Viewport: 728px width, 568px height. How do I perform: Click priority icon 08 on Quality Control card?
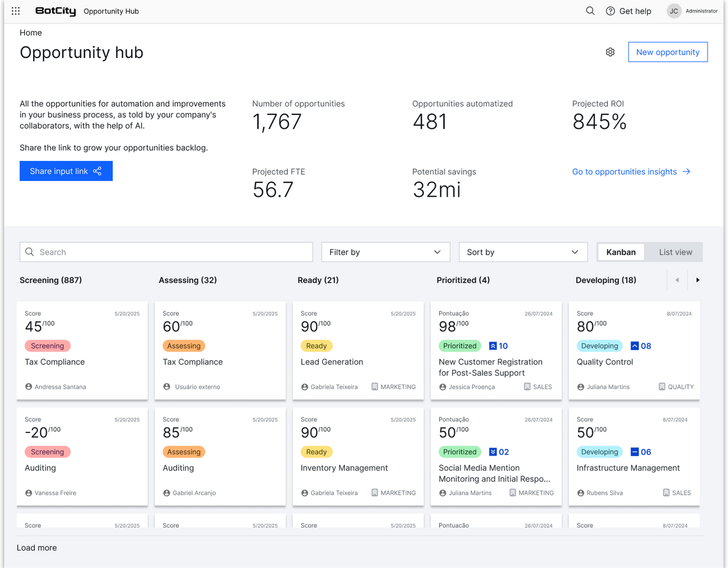click(x=635, y=346)
